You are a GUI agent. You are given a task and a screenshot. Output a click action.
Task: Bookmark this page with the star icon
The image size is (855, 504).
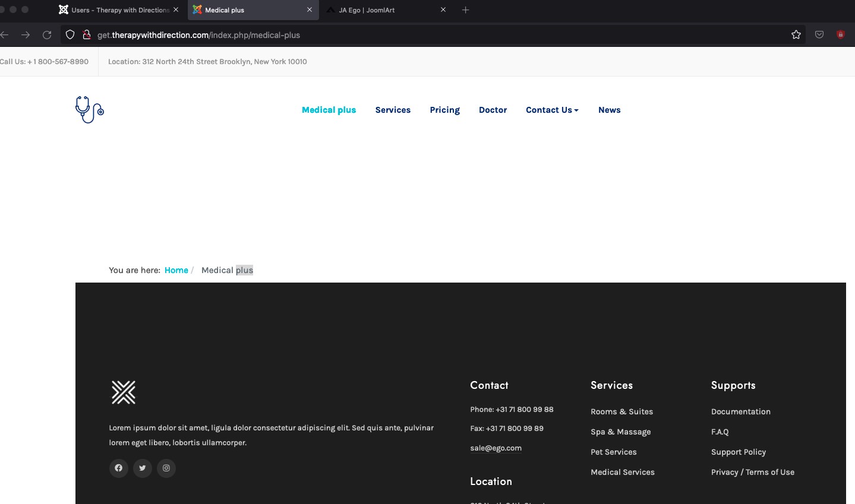click(x=796, y=35)
